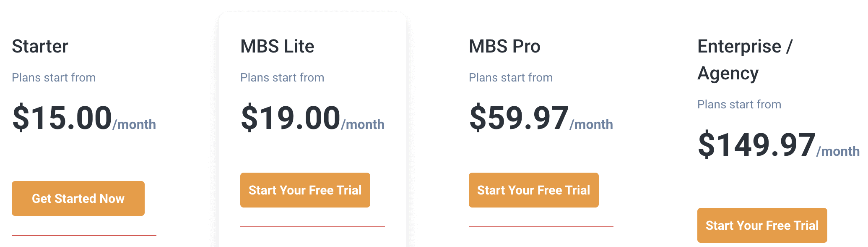Click the $19.00 MBS Lite price

[290, 118]
